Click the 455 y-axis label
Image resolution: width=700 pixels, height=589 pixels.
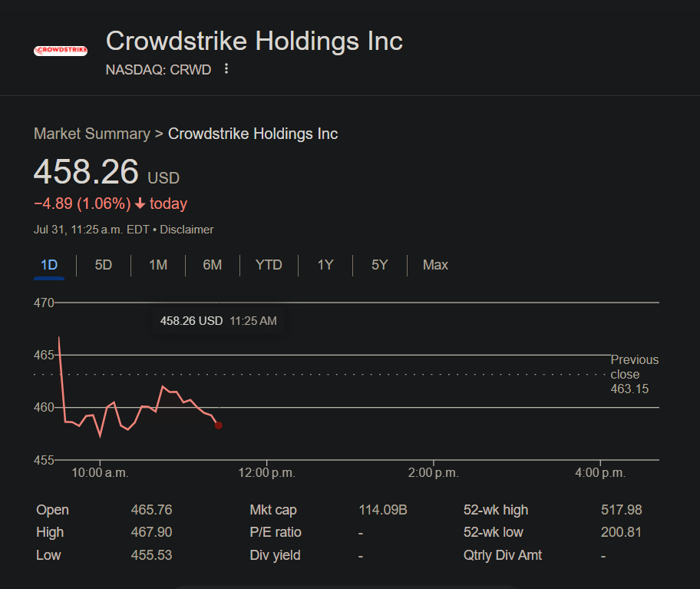44,460
